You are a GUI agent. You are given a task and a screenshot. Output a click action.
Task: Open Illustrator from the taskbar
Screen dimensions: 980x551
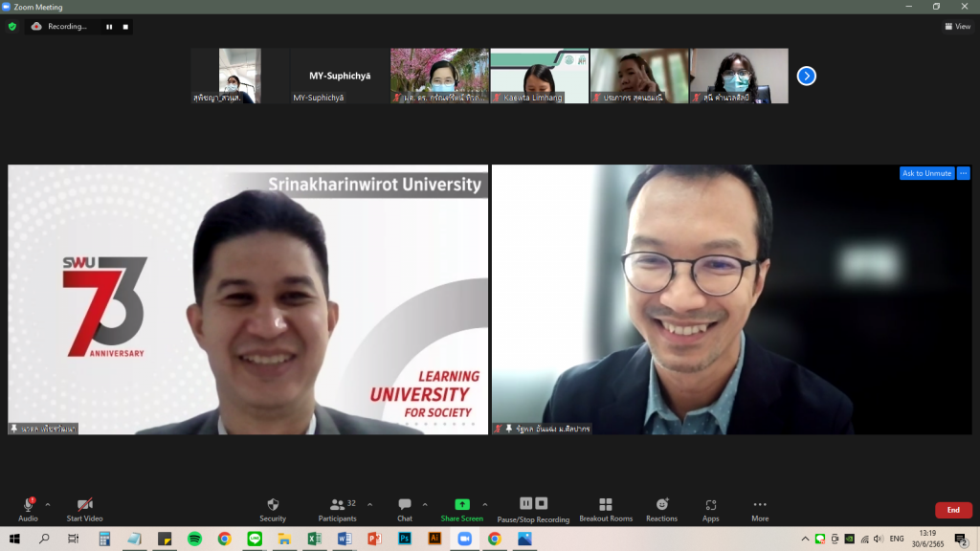(x=434, y=539)
